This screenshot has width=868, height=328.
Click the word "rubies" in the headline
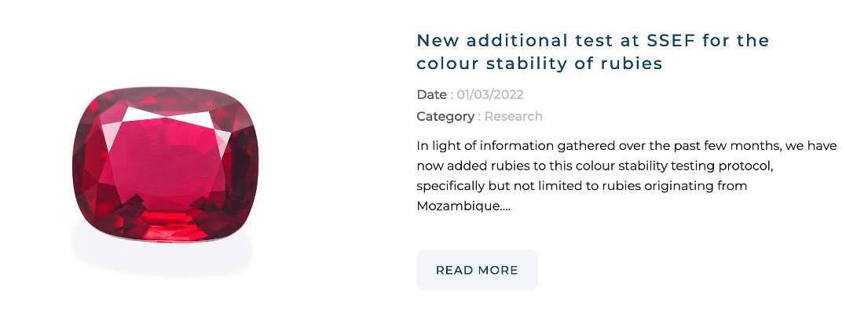point(633,64)
